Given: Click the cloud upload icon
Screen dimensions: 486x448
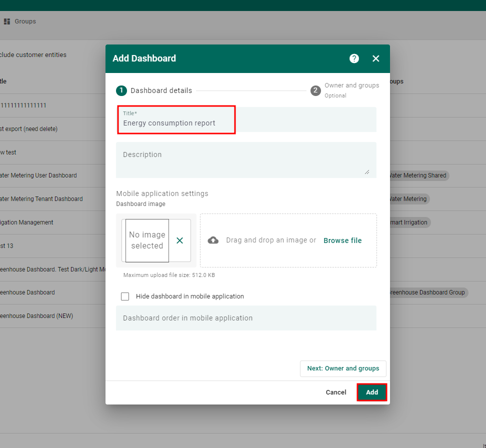Looking at the screenshot, I should point(213,240).
